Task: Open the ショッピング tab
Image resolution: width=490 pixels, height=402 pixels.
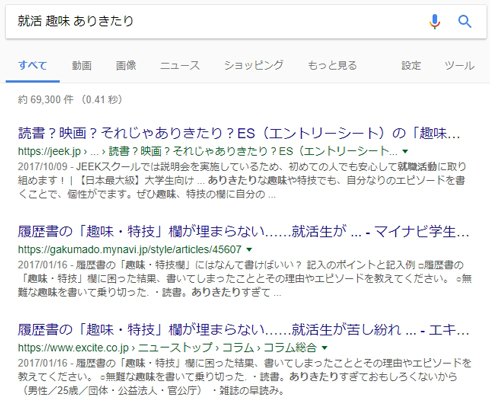Action: [x=254, y=65]
